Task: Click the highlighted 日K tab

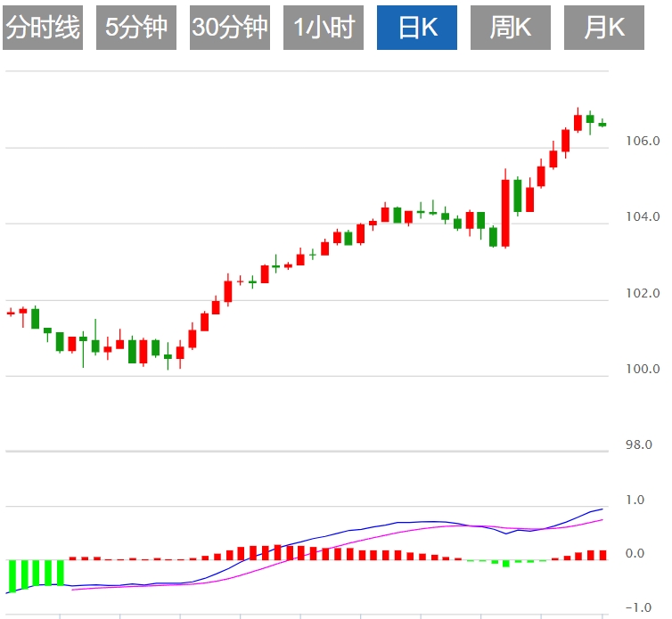Action: [x=417, y=28]
